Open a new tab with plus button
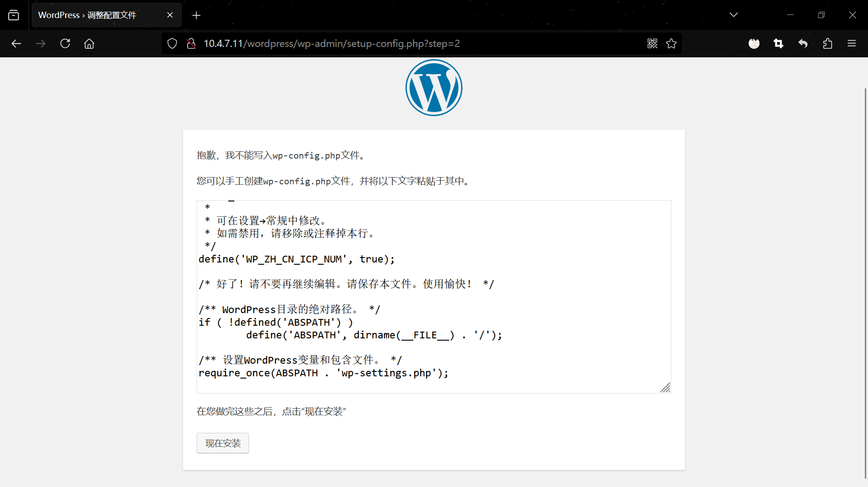The width and height of the screenshot is (868, 487). (196, 15)
